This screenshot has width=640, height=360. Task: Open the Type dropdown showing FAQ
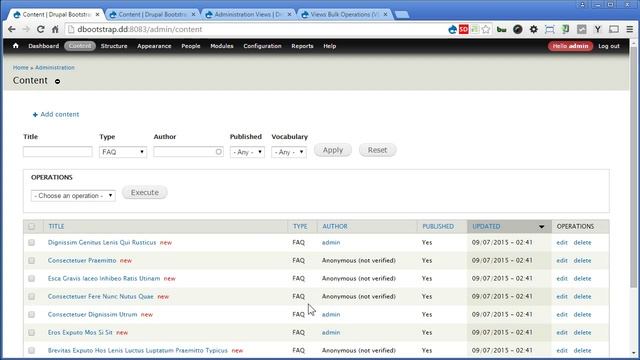pyautogui.click(x=123, y=152)
